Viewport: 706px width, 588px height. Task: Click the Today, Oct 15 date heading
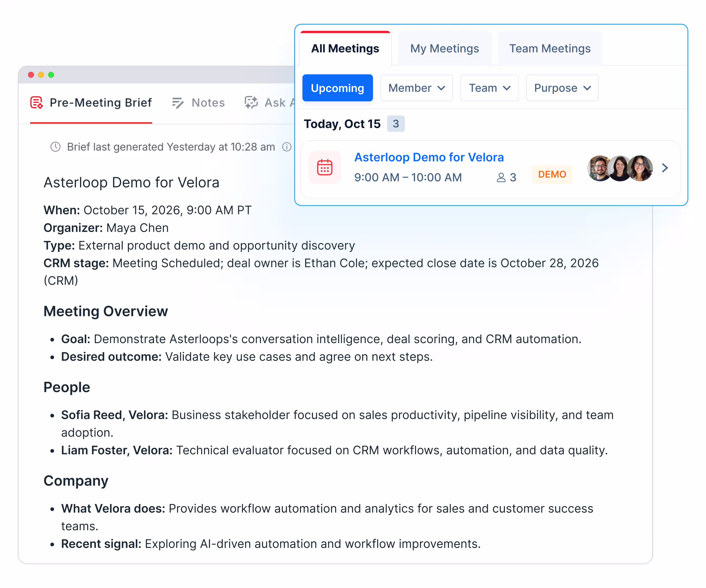342,124
